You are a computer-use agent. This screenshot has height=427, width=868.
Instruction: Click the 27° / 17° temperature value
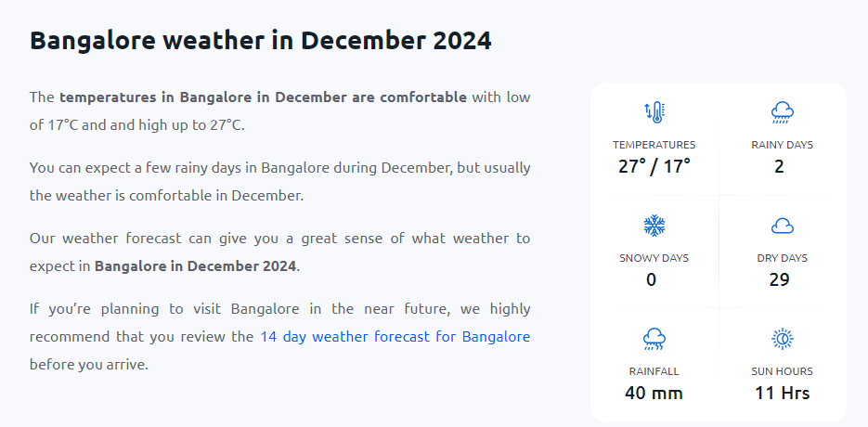[x=654, y=167]
